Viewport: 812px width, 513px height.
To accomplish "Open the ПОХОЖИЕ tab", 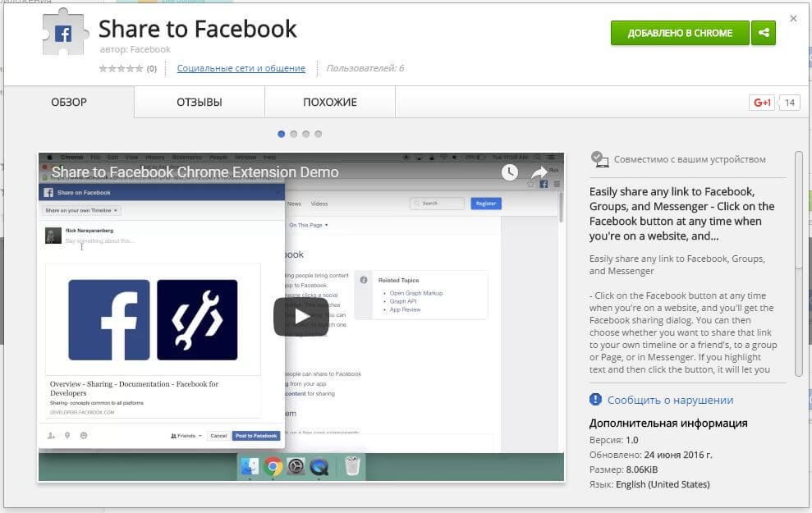I will coord(330,103).
